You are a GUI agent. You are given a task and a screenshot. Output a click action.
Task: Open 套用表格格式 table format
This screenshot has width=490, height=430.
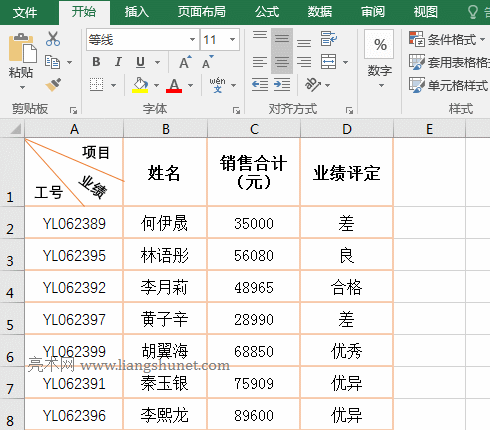[449, 62]
